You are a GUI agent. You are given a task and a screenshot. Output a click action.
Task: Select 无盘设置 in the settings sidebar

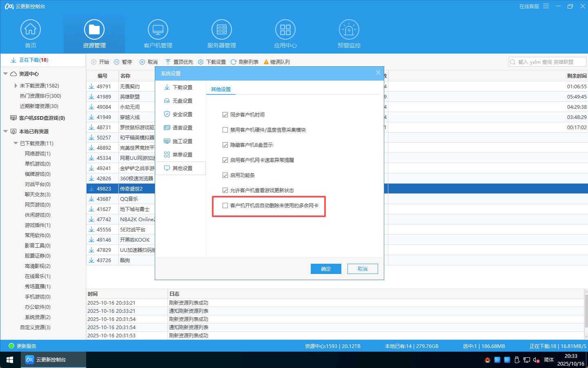181,101
